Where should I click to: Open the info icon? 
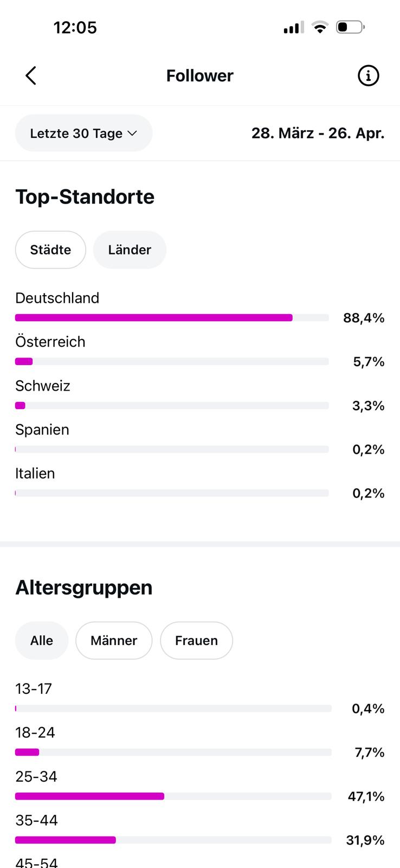368,76
